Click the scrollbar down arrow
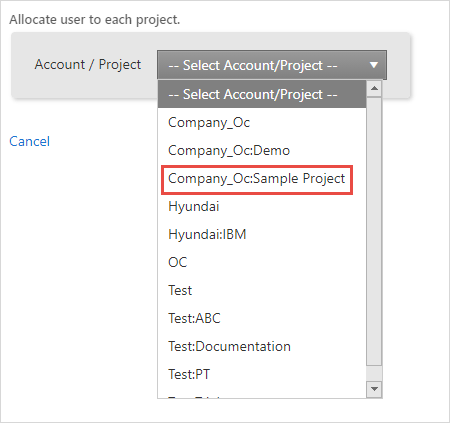This screenshot has height=423, width=450. pos(374,389)
